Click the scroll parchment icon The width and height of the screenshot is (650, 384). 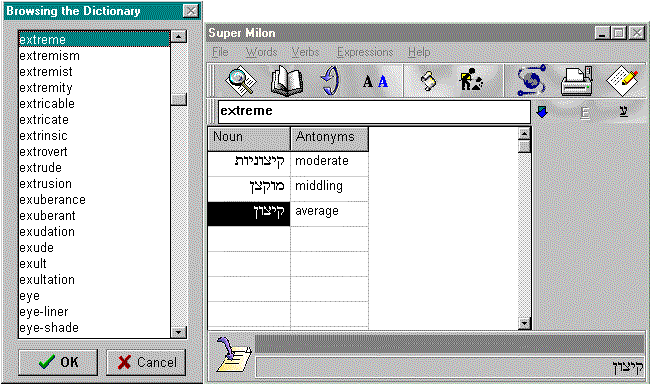tap(429, 80)
